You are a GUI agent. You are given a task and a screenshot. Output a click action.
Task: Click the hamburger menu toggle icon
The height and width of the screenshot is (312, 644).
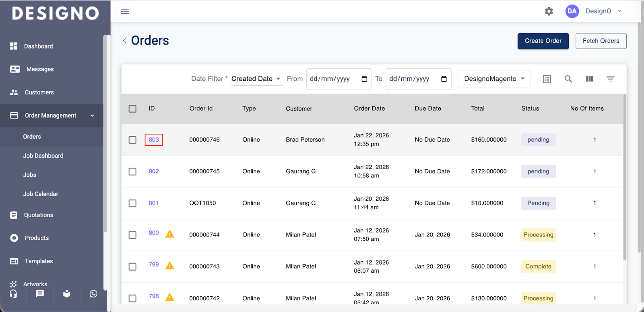[125, 11]
